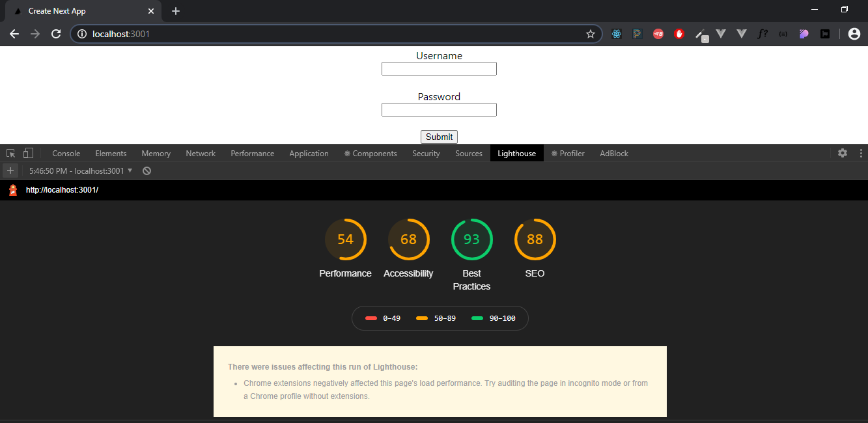
Task: Click the red 0-49 legend label
Action: point(391,318)
